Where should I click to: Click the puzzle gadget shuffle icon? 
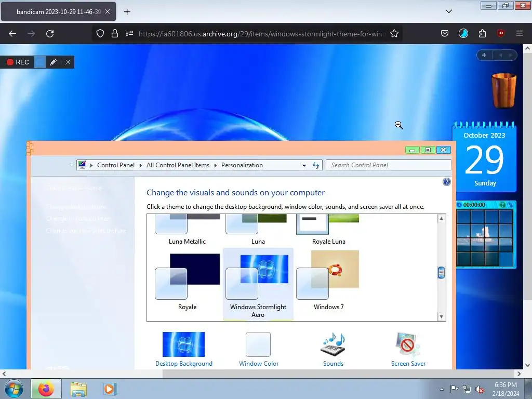tap(510, 205)
